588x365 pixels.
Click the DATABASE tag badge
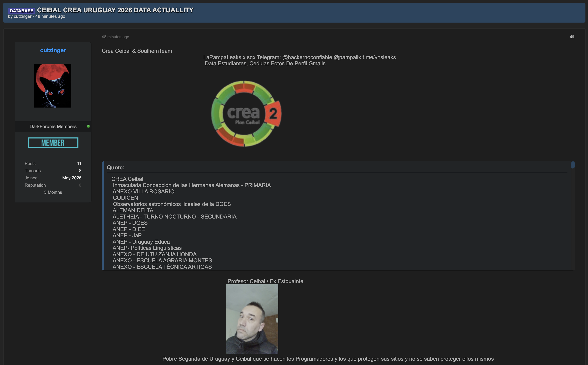coord(21,11)
